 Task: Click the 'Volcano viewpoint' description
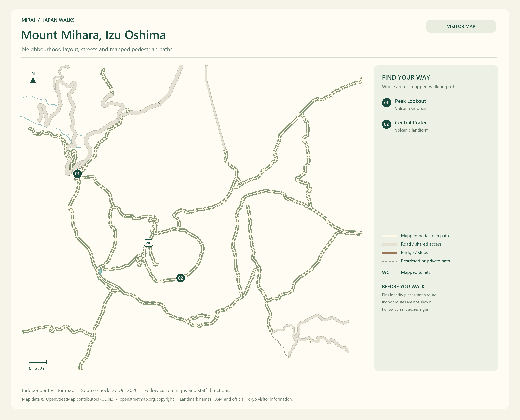412,109
